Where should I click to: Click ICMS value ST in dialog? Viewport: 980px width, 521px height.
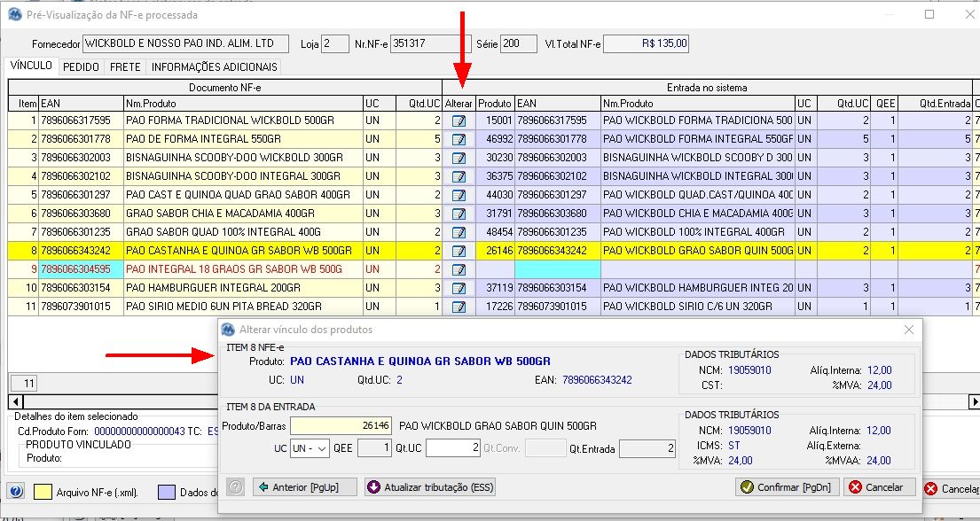coord(733,446)
